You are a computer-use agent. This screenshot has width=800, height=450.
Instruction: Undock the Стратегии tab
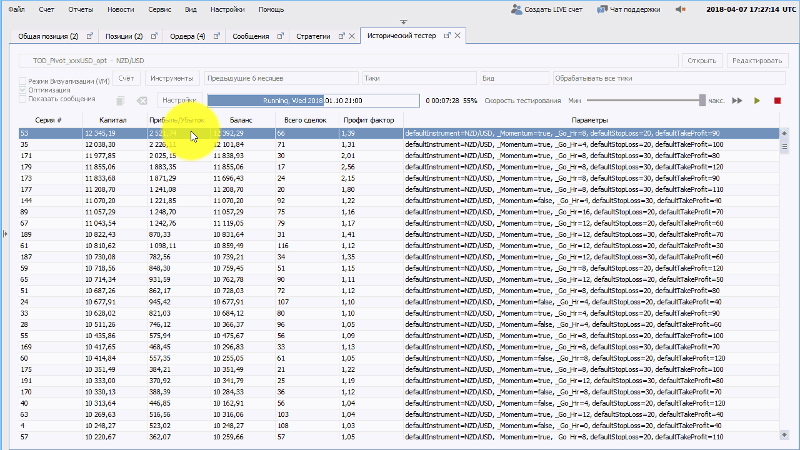342,36
